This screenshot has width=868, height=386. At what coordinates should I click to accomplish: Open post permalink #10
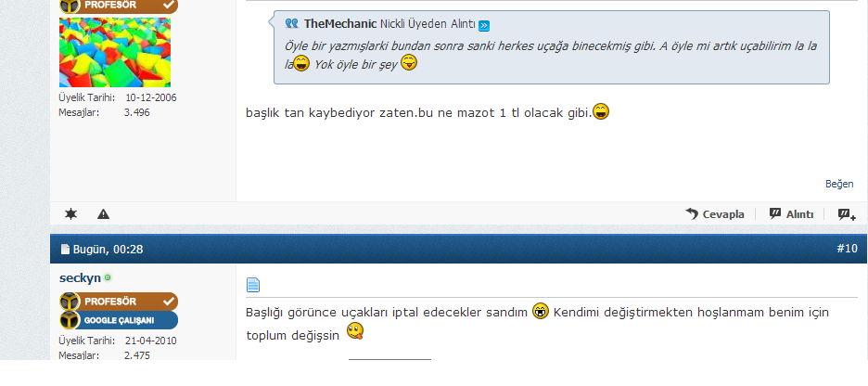coord(847,249)
